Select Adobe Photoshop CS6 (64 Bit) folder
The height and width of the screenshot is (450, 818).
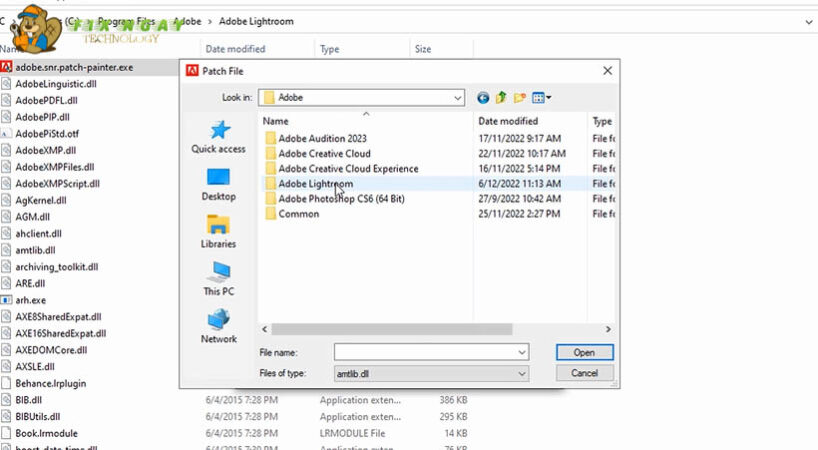click(340, 199)
